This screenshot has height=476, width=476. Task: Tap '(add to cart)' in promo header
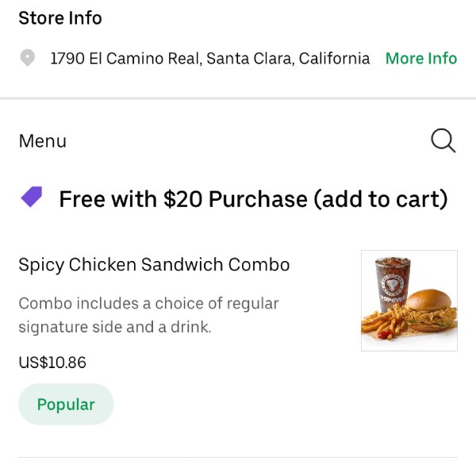click(381, 199)
